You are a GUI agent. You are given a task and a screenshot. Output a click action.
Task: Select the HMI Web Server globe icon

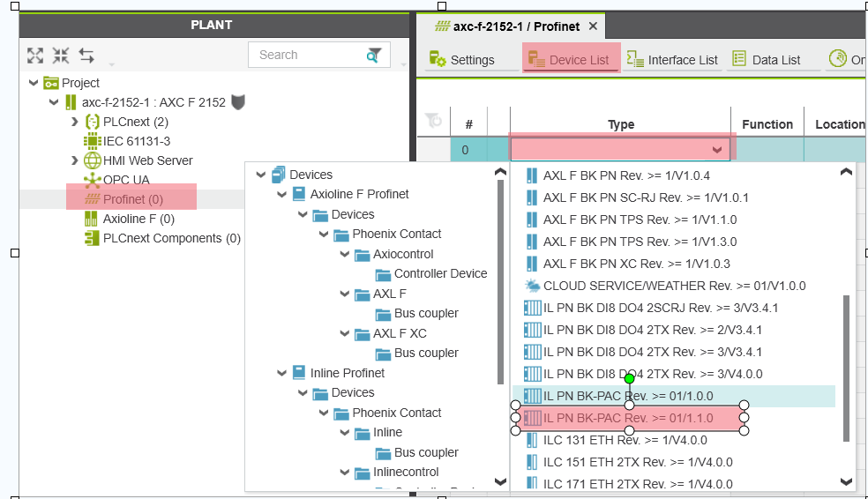93,160
